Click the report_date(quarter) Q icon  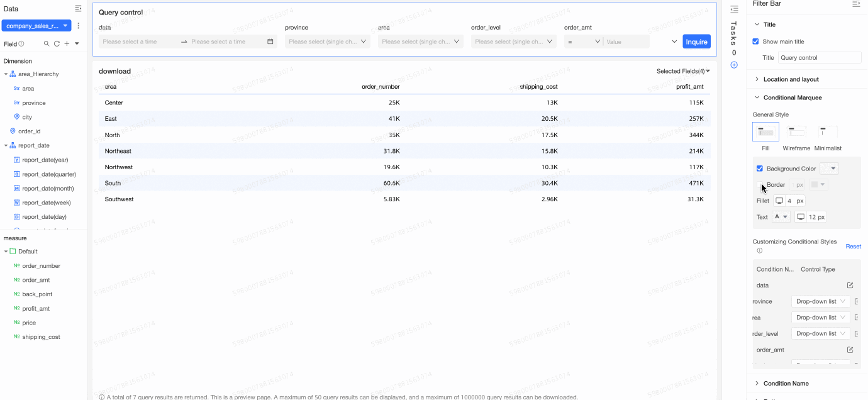pos(17,174)
